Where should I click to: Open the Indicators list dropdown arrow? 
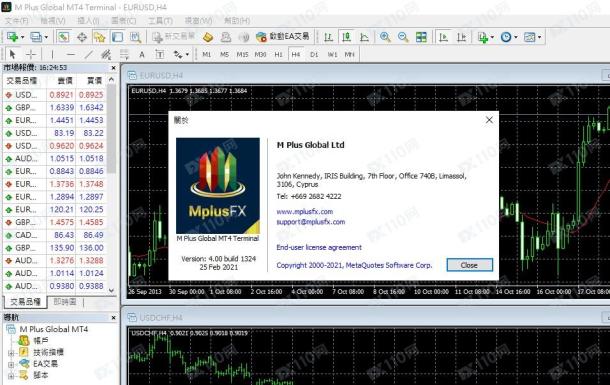pyautogui.click(x=493, y=37)
